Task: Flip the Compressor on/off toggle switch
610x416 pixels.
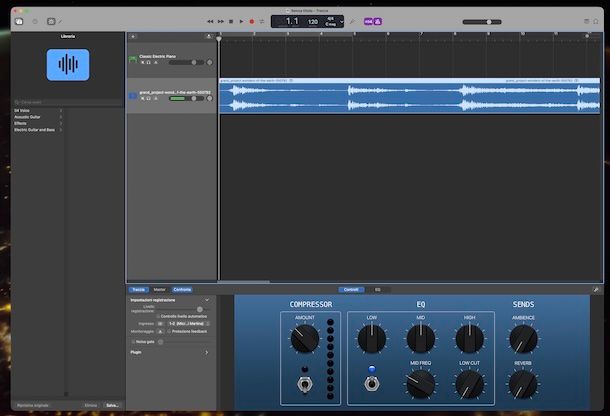Action: pyautogui.click(x=305, y=384)
